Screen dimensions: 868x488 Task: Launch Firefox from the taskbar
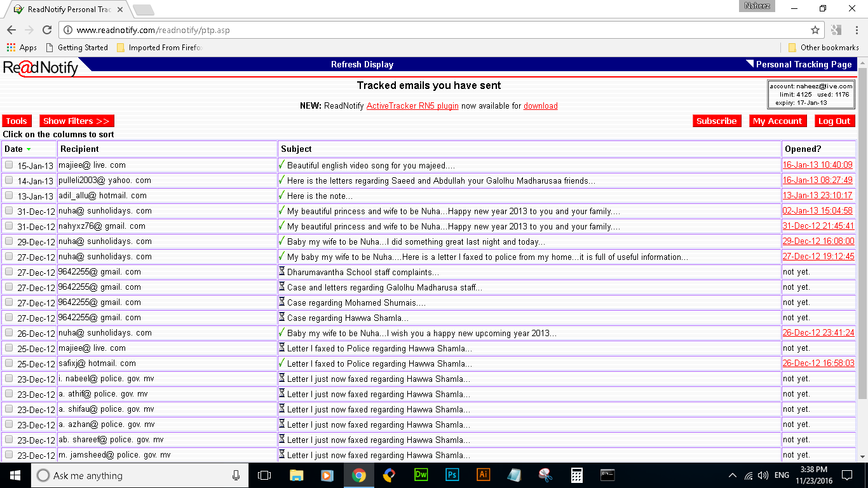[x=390, y=475]
